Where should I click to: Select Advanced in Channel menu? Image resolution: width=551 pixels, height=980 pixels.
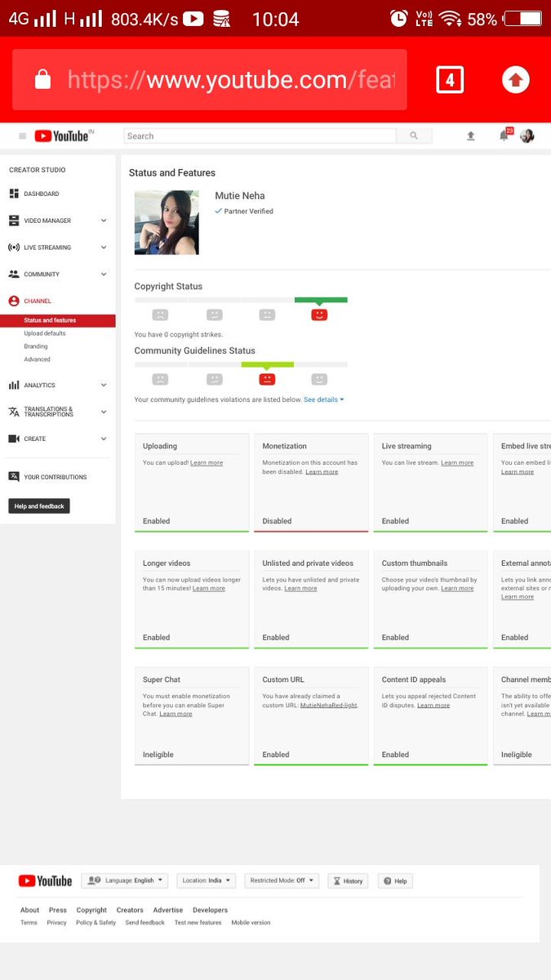[37, 359]
